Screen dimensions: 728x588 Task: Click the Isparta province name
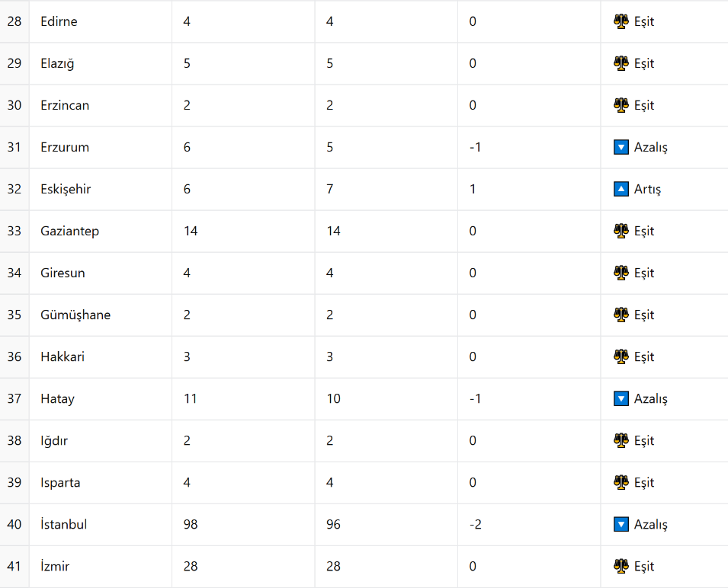60,483
